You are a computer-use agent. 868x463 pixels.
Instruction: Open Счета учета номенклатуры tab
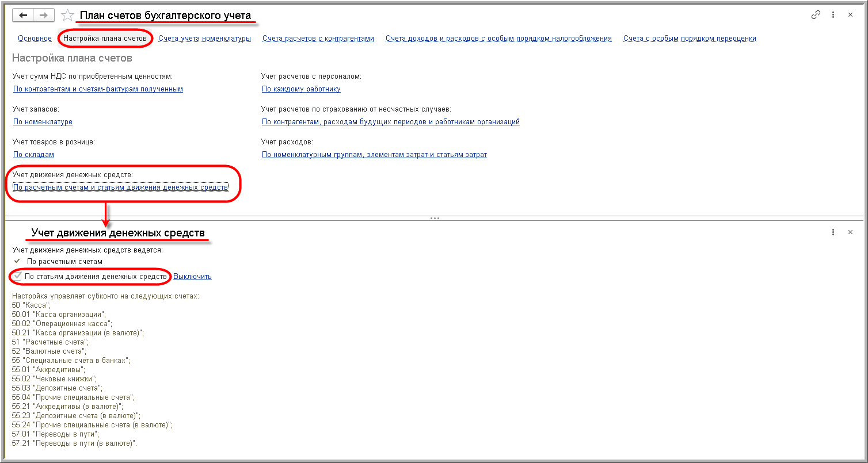point(204,39)
